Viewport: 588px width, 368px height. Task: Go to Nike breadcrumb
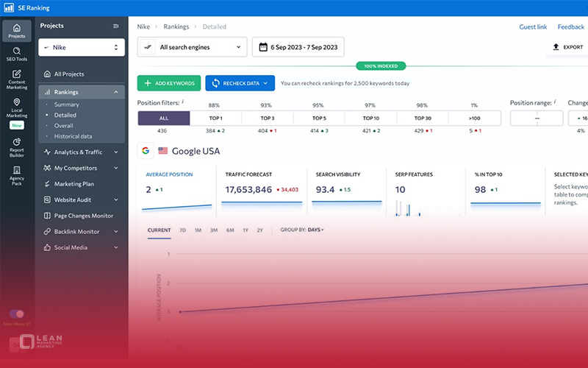tap(143, 26)
